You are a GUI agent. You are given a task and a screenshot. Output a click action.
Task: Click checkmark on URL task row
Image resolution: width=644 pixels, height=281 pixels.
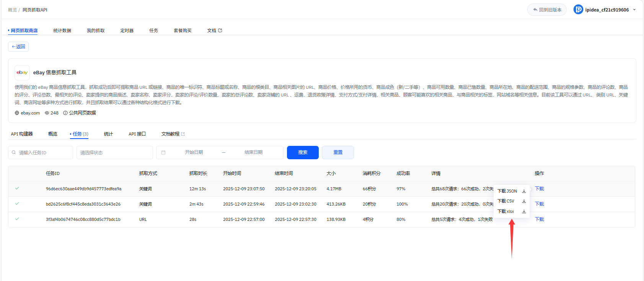(17, 219)
